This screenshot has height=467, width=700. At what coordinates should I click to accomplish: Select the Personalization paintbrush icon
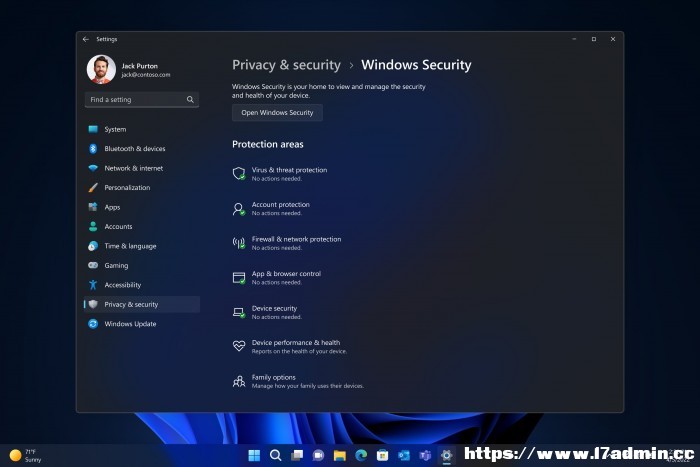pyautogui.click(x=93, y=188)
